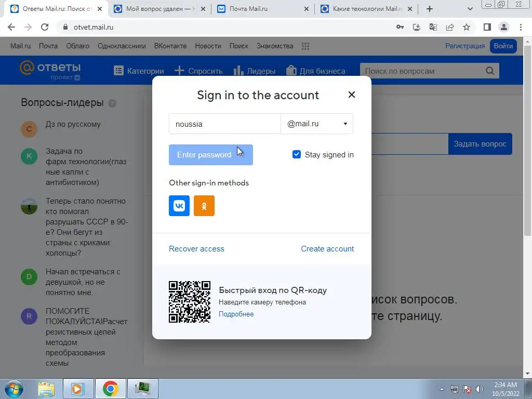532x399 pixels.
Task: Open the Chrome three-dot menu
Action: click(x=521, y=27)
